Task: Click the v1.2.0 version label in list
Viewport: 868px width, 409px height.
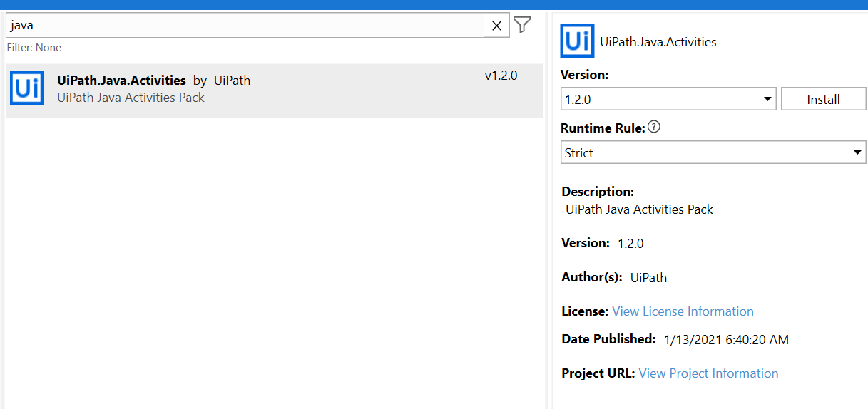Action: [x=501, y=76]
